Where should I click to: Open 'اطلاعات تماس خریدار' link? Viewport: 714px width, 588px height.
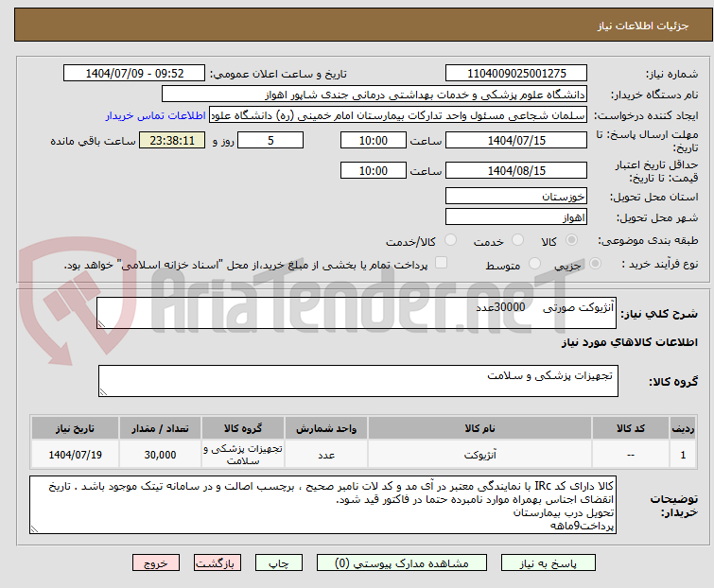(x=156, y=115)
